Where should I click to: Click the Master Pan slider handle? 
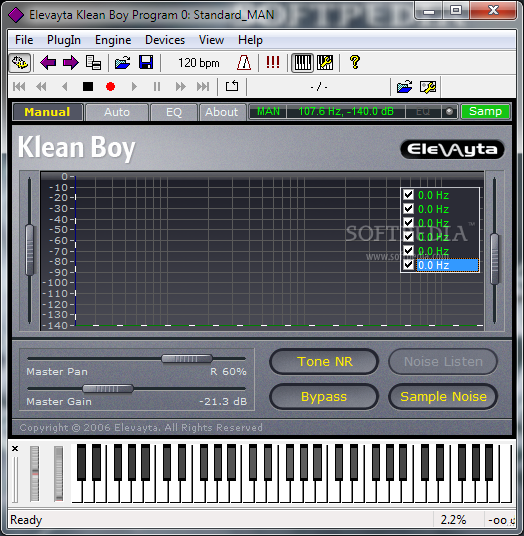(x=187, y=359)
